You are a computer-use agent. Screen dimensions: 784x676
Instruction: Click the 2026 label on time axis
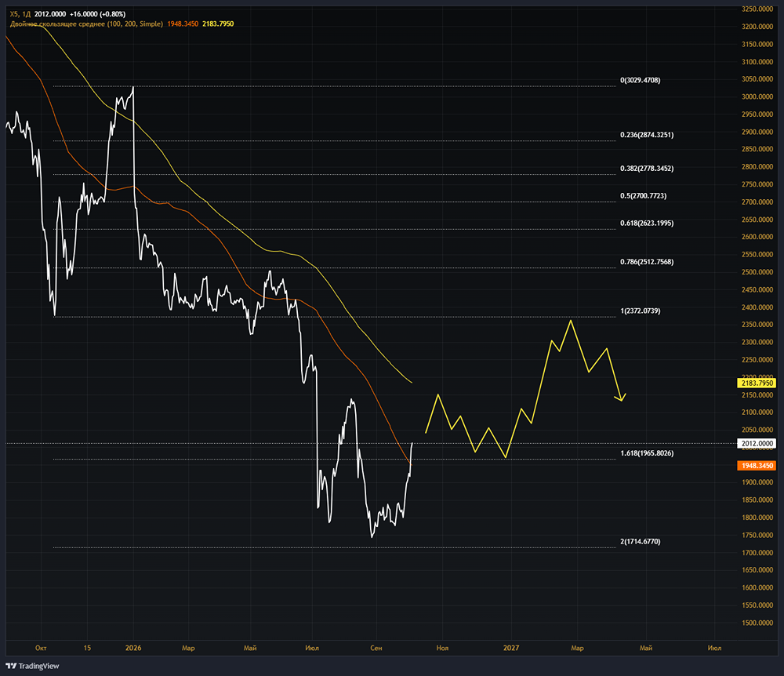pos(133,648)
